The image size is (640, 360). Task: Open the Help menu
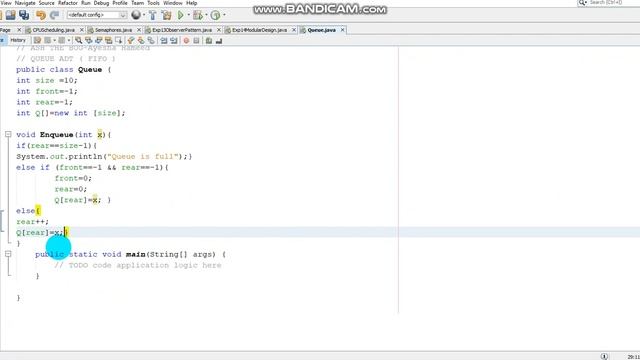(x=191, y=3)
